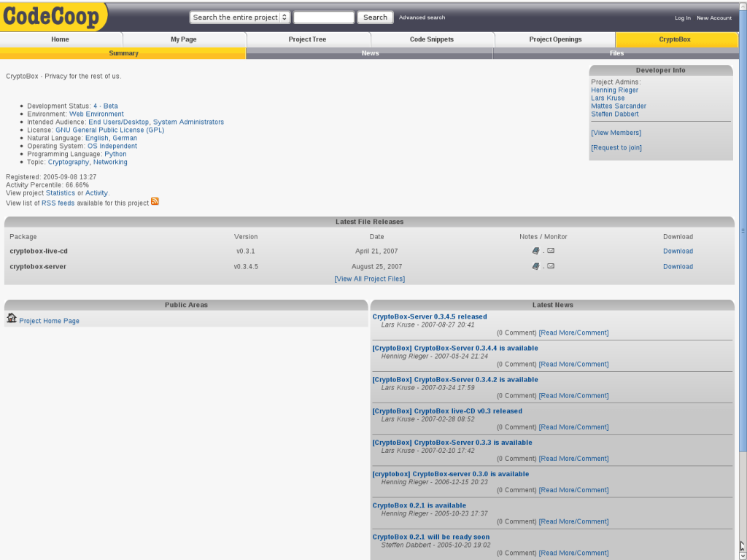The height and width of the screenshot is (560, 747).
Task: Click development status 4 - Beta
Action: click(x=106, y=106)
